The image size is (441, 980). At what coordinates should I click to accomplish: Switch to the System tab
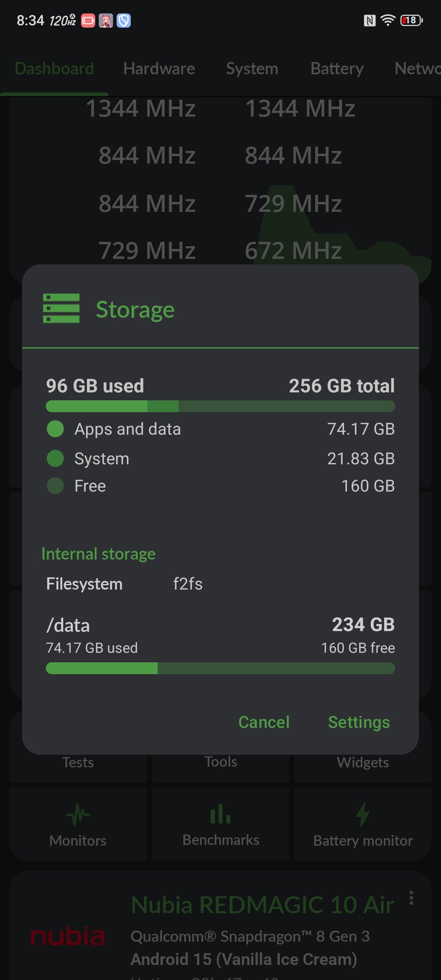coord(252,69)
